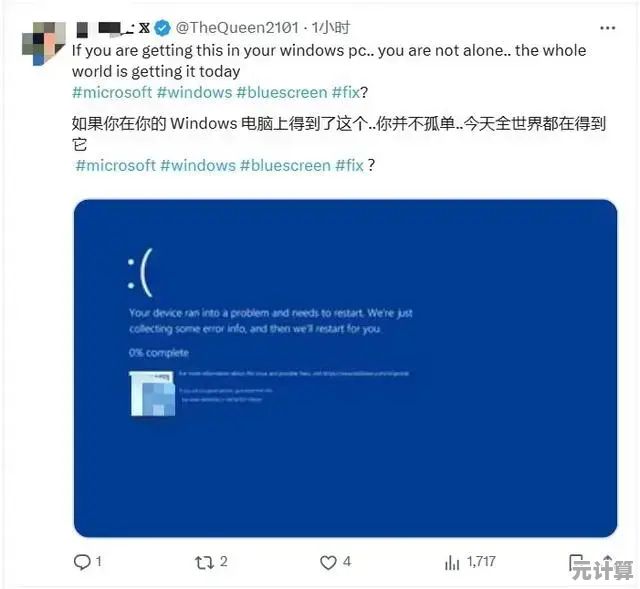Viewport: 640px width, 589px height.
Task: Open the three-dot more options menu
Action: coord(607,28)
